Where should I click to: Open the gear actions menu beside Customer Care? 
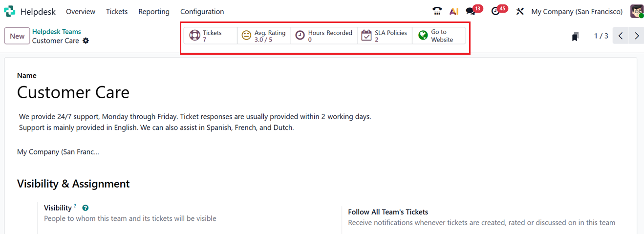click(86, 41)
